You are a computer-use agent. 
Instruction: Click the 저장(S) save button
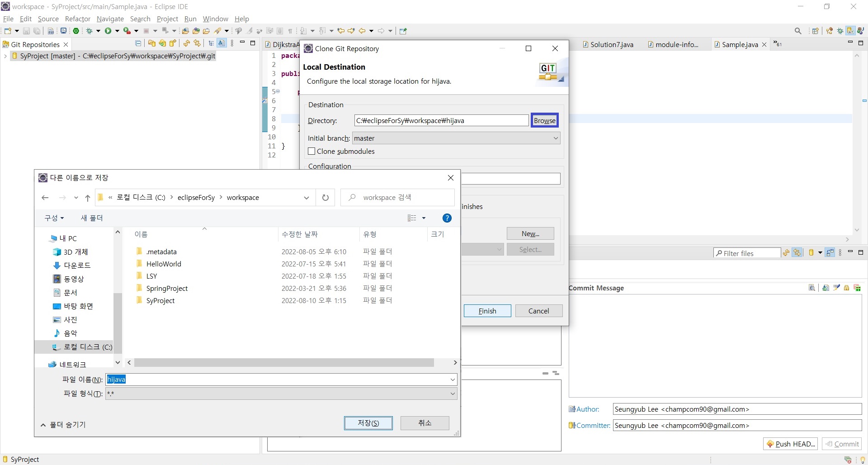point(368,423)
